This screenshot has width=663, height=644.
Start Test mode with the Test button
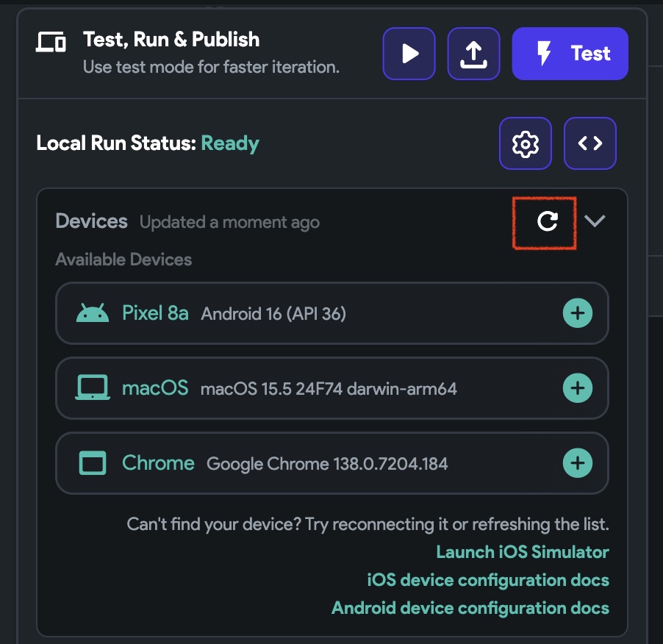570,54
